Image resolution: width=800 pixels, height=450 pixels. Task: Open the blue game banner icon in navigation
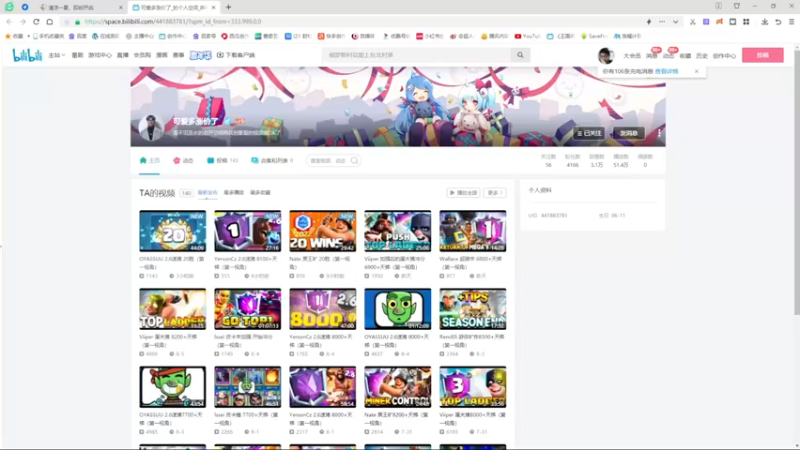200,55
